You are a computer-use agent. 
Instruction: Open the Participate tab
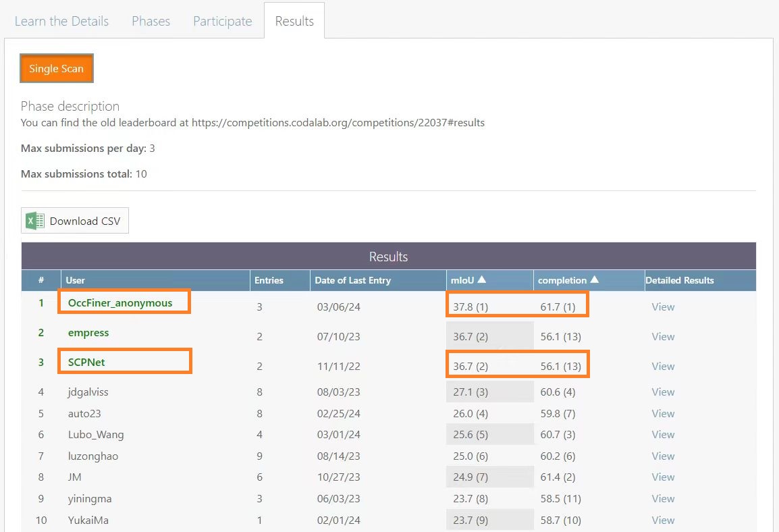222,21
